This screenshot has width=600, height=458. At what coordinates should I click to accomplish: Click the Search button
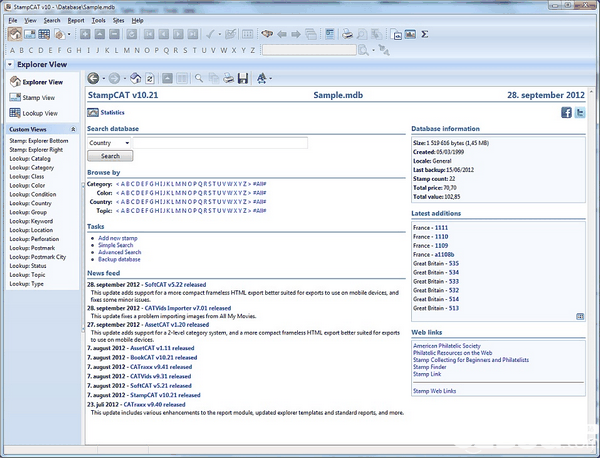pyautogui.click(x=110, y=156)
